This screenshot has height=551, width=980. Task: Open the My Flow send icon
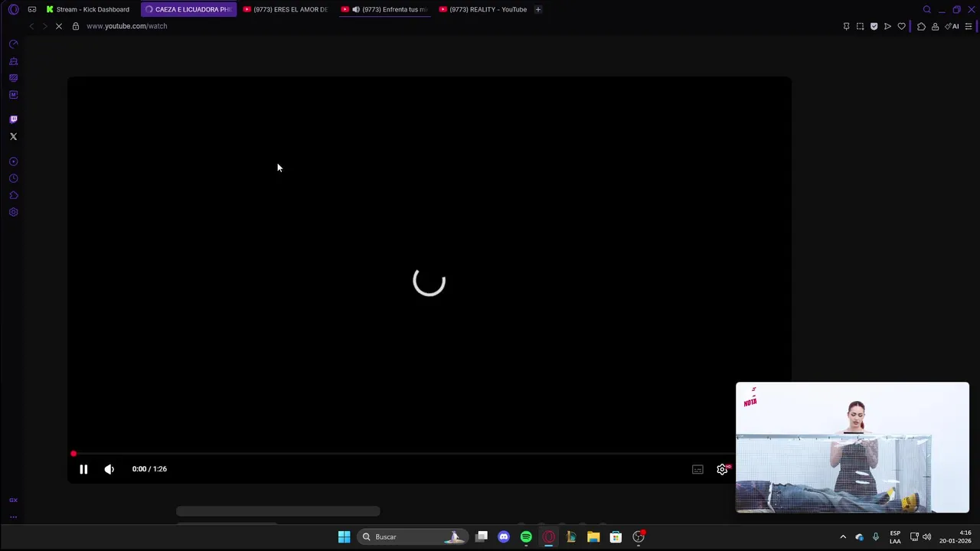tap(887, 26)
